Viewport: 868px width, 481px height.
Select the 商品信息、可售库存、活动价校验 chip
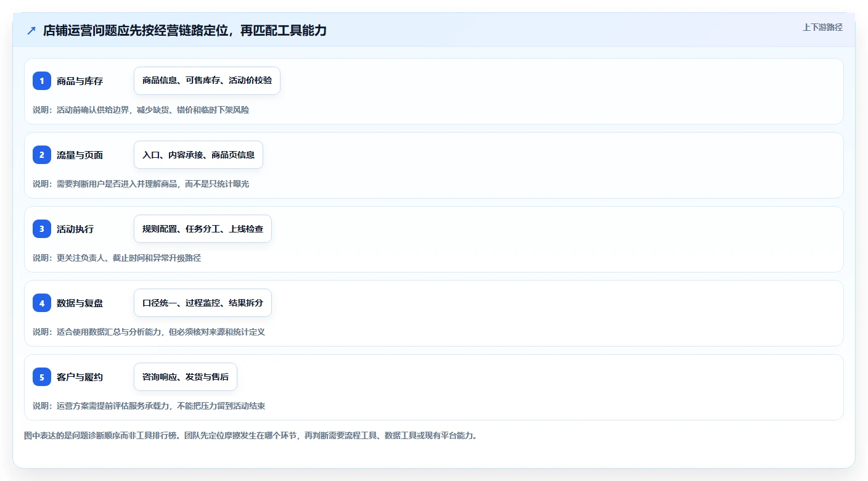pyautogui.click(x=207, y=81)
